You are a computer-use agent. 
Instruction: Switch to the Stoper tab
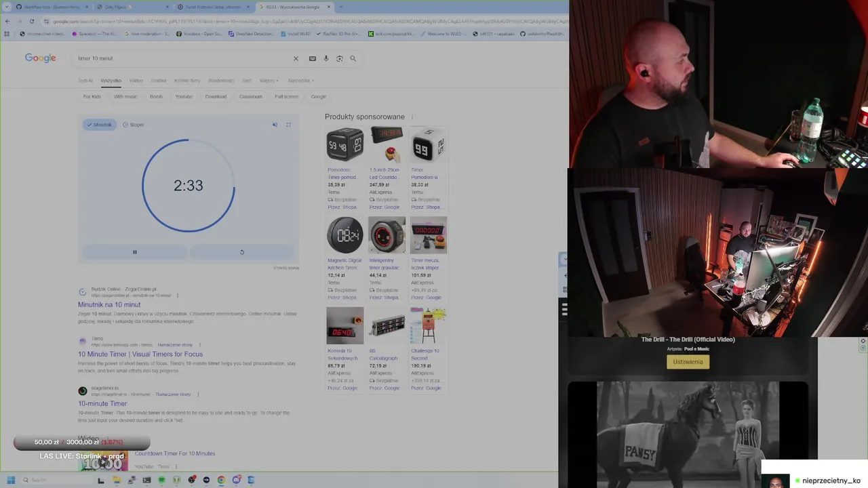point(134,125)
